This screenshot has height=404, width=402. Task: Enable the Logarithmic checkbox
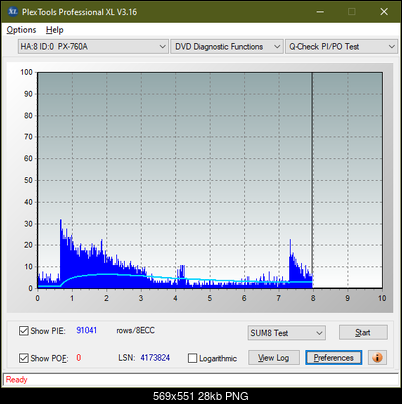pyautogui.click(x=192, y=358)
